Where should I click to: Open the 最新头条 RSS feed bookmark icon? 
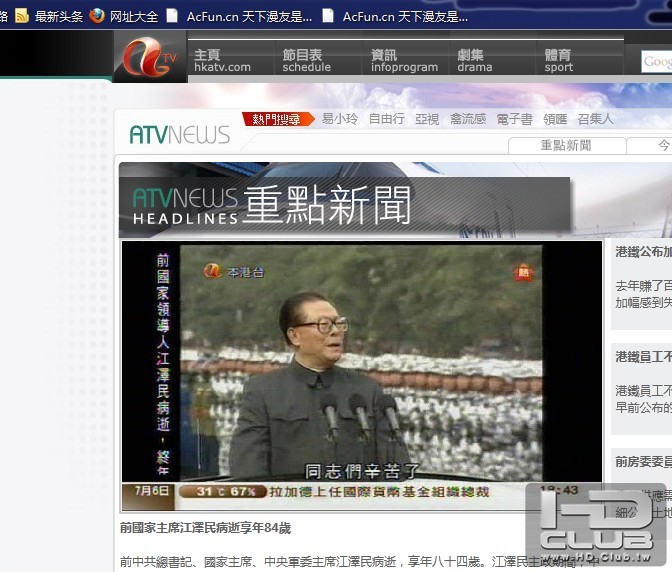pos(21,16)
